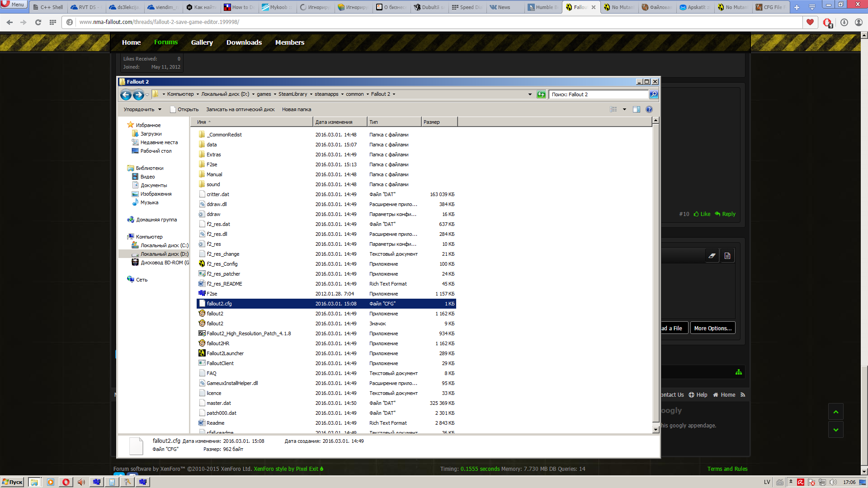
Task: Open Downloads in the forum navigation bar
Action: [x=244, y=42]
